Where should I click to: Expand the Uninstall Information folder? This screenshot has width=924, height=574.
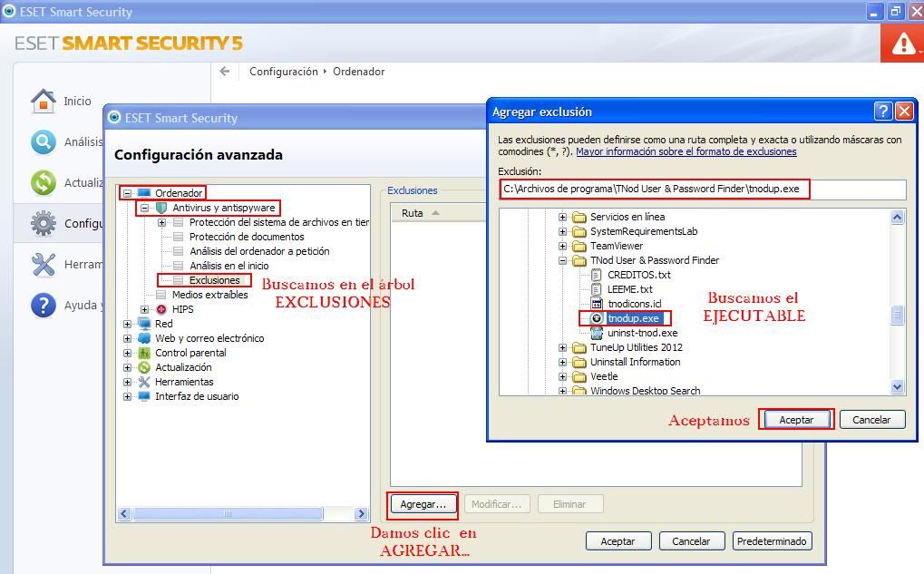pyautogui.click(x=563, y=362)
